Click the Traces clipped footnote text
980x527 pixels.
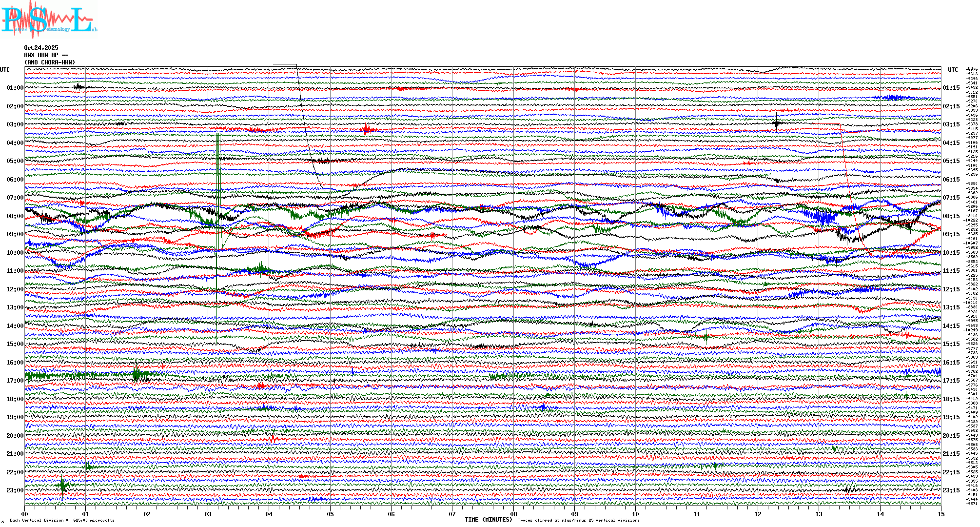[x=578, y=520]
